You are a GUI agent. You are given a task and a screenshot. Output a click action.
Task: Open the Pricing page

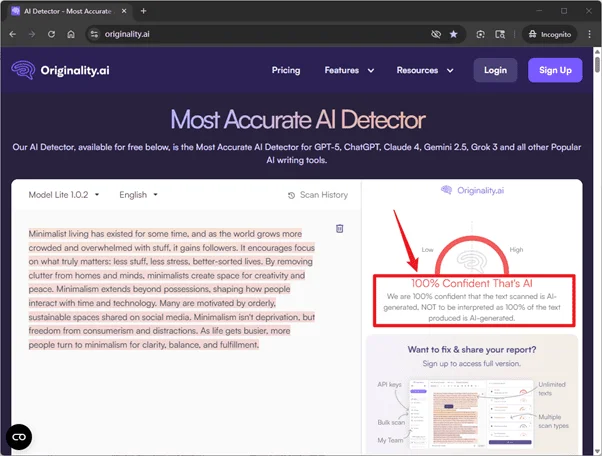pyautogui.click(x=286, y=70)
